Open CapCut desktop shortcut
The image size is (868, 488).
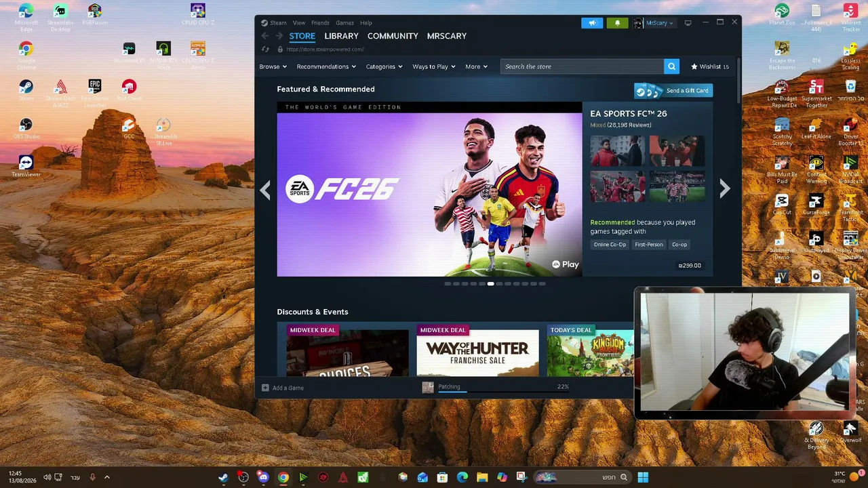point(782,204)
